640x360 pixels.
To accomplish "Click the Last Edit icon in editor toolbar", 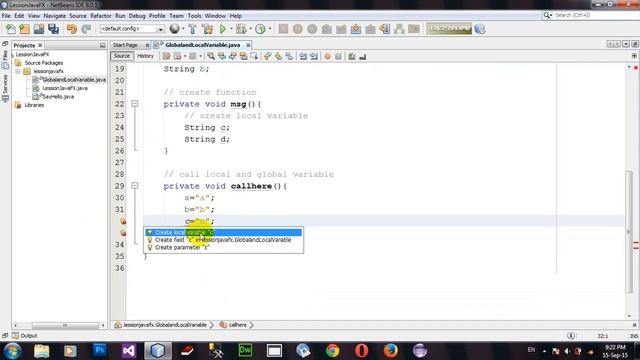I will (166, 56).
